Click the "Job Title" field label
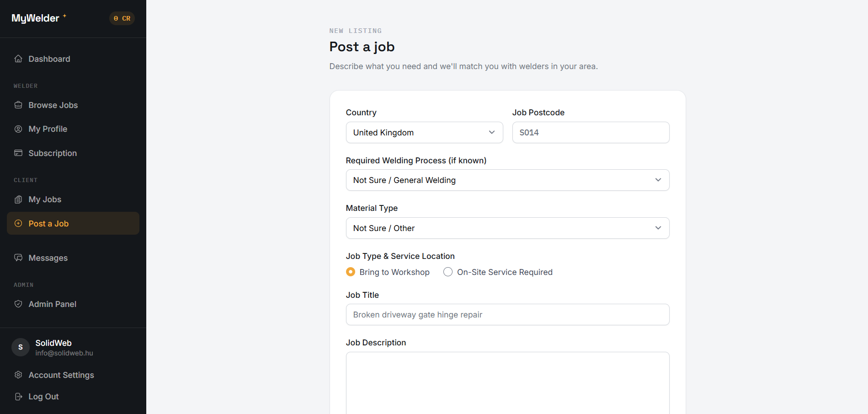Viewport: 868px width, 414px height. click(362, 295)
